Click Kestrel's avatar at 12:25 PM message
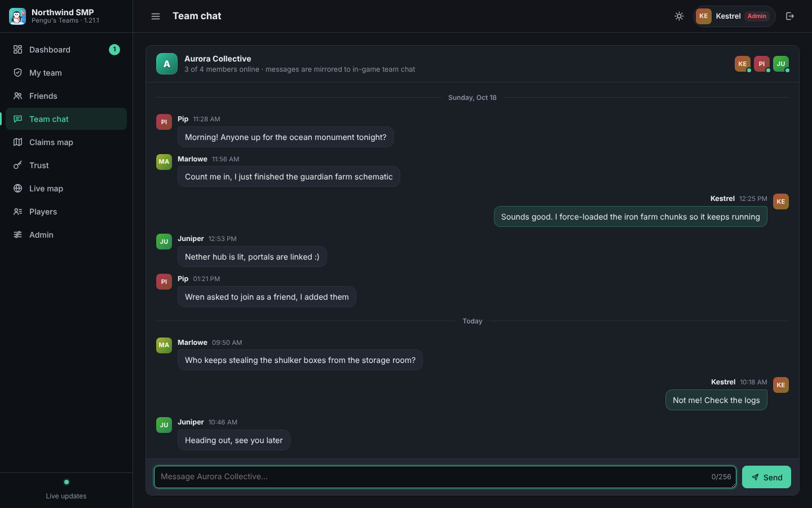Screen dimensions: 812x508 781,202
